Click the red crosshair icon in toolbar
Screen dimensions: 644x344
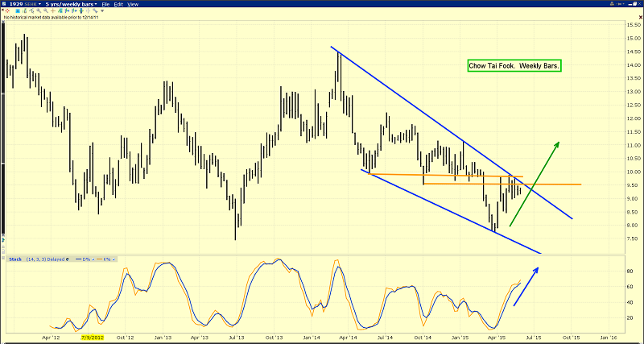tap(7, 10)
